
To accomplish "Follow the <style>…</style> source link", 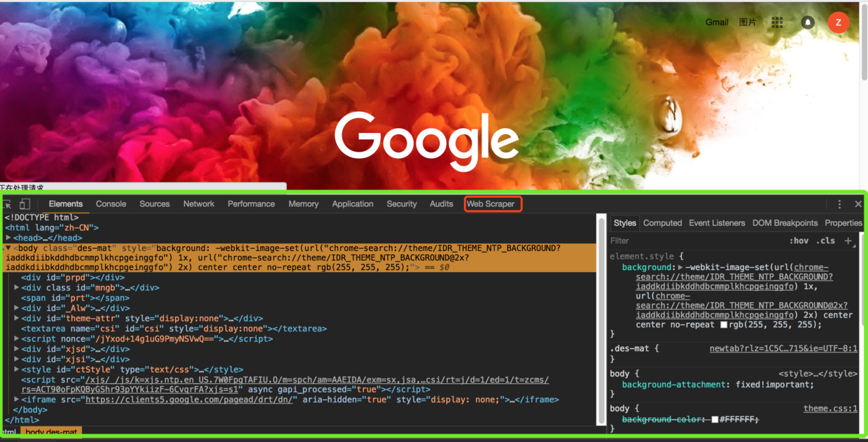I will [818, 374].
